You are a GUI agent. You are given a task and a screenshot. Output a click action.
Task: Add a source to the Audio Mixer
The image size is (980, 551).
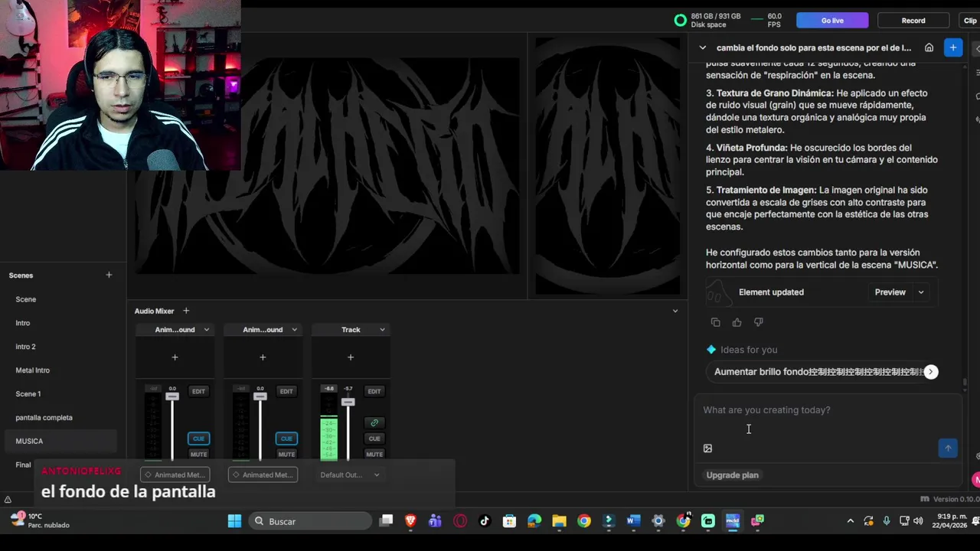point(186,311)
